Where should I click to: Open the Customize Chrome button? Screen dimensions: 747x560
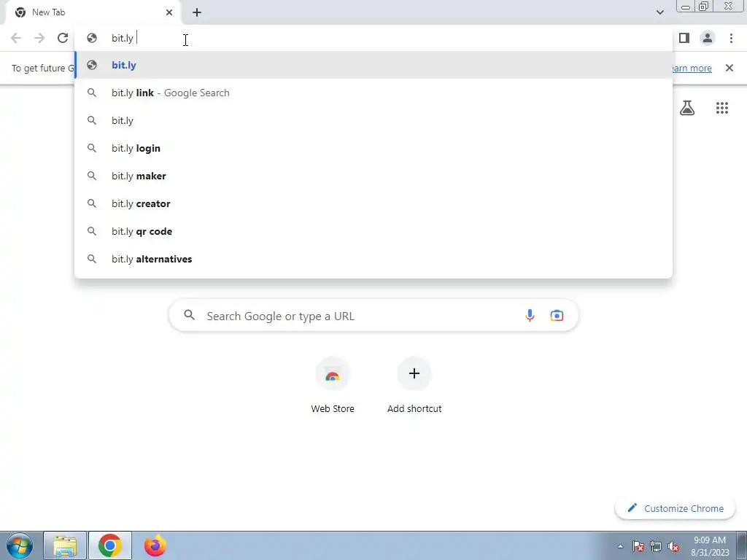click(676, 508)
